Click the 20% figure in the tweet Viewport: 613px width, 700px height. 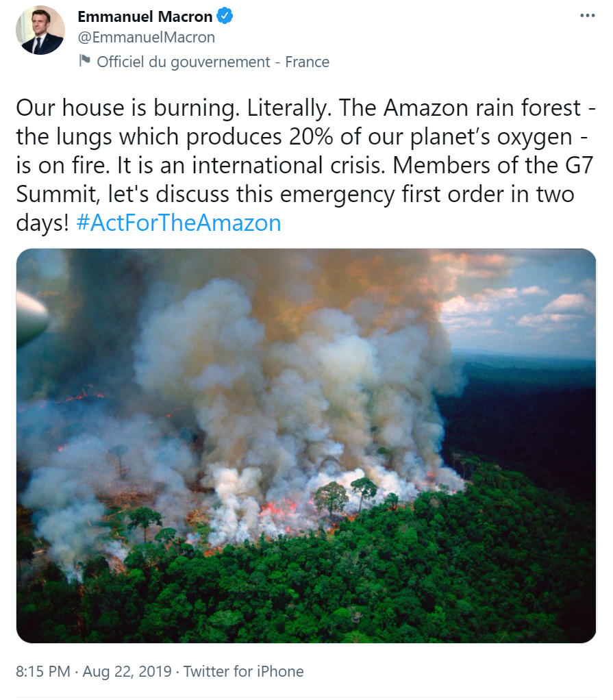pos(311,136)
